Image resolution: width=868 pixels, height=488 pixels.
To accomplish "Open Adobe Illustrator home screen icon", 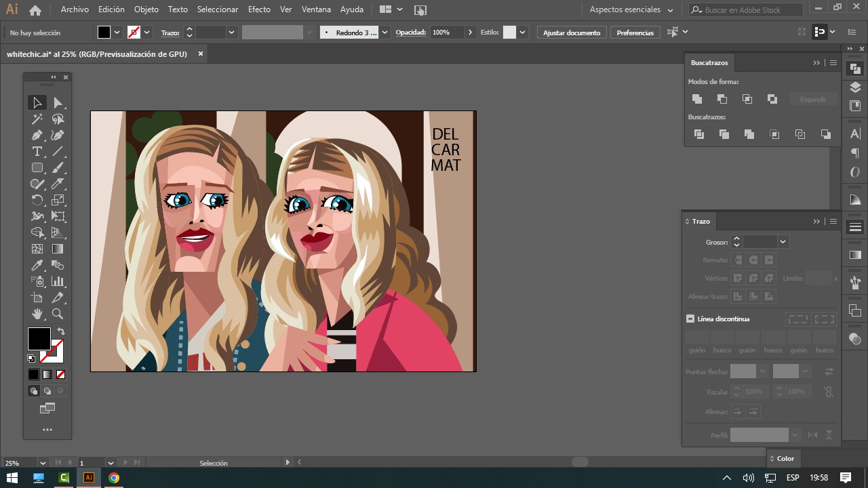I will [x=35, y=10].
